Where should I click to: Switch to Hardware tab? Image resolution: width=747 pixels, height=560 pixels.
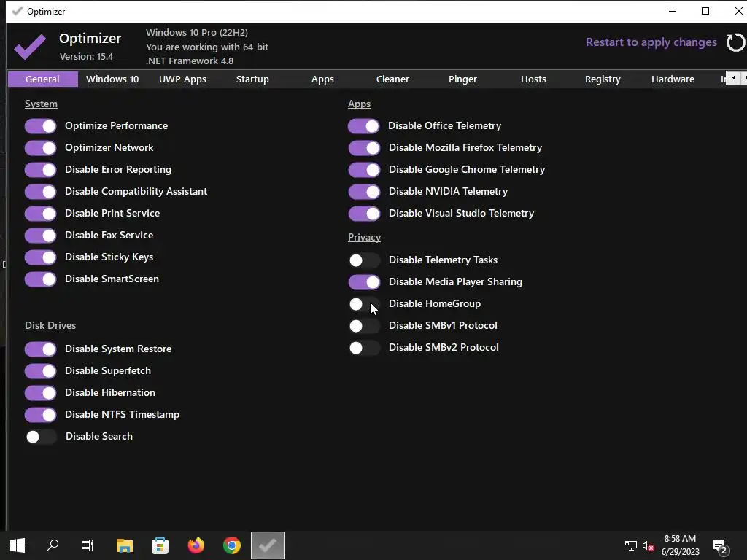[x=673, y=79]
